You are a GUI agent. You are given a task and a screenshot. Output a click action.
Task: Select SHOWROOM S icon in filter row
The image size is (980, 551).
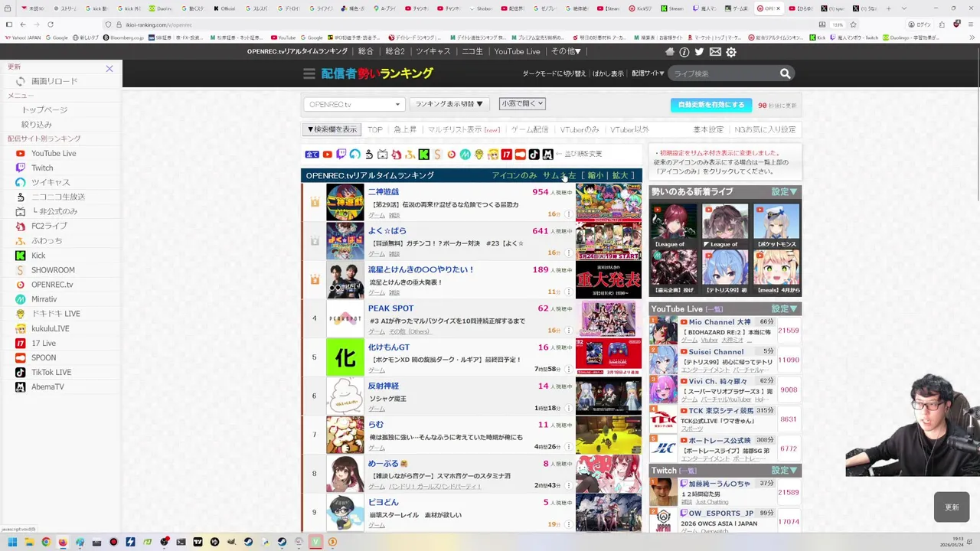coord(437,155)
